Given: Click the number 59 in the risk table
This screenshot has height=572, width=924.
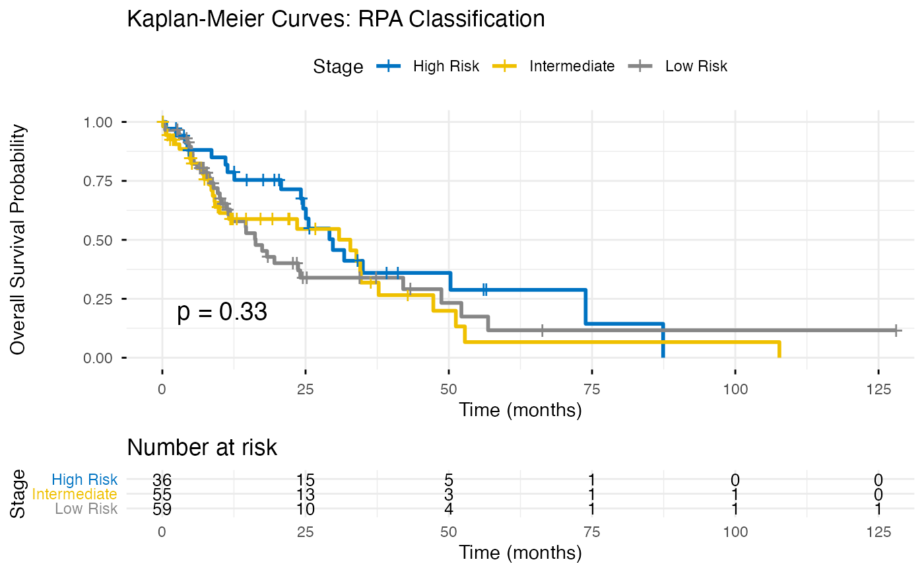Looking at the screenshot, I should 162,509.
